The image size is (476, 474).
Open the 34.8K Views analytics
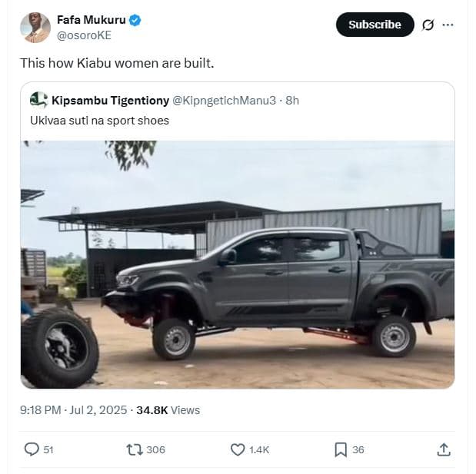click(x=168, y=410)
